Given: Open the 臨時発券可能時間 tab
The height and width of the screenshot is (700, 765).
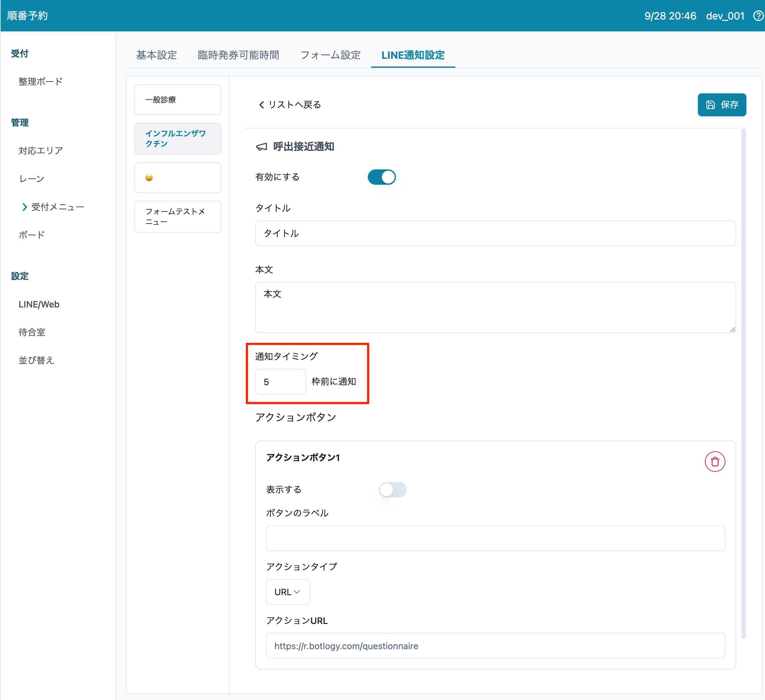Looking at the screenshot, I should point(238,55).
